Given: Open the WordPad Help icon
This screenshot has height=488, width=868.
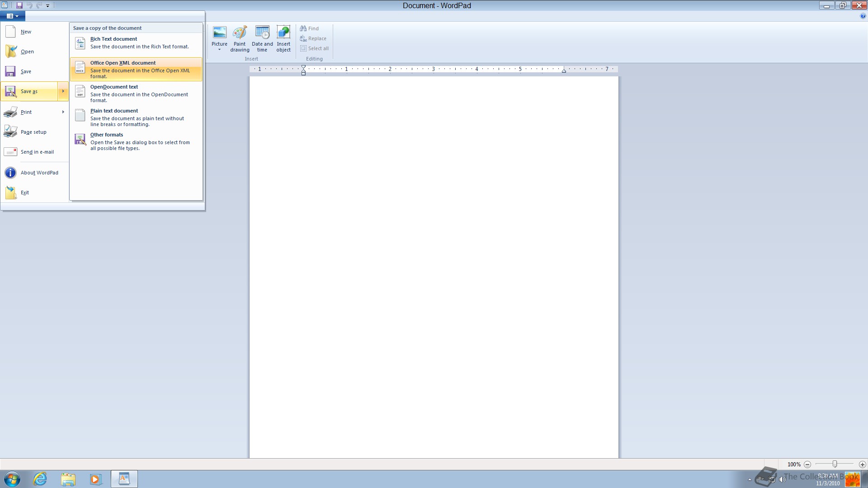Looking at the screenshot, I should point(863,16).
